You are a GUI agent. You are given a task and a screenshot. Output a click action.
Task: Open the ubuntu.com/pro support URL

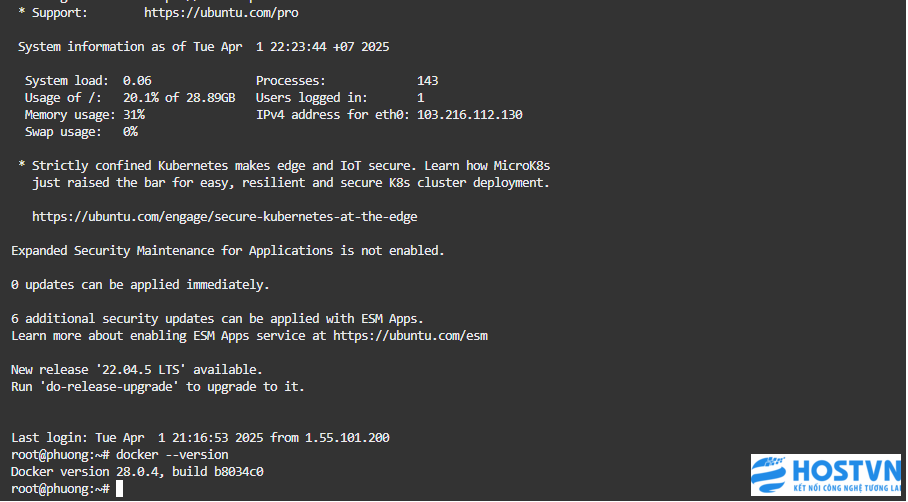tap(221, 13)
